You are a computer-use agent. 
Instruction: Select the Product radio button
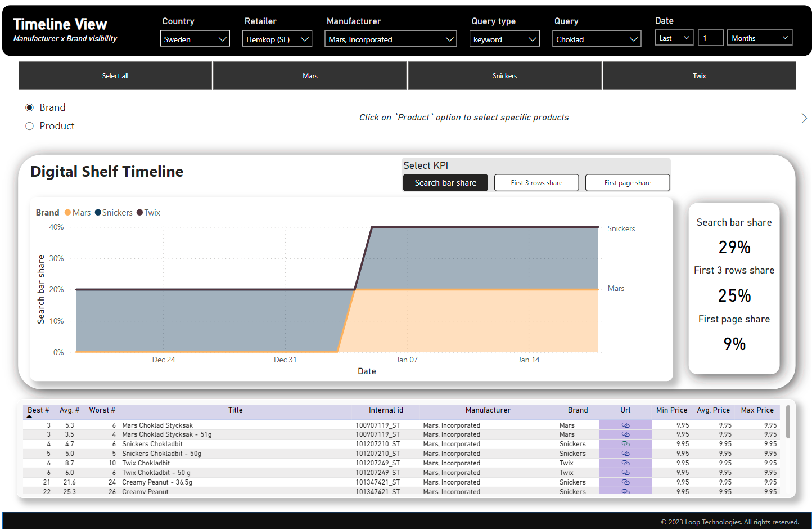click(30, 126)
